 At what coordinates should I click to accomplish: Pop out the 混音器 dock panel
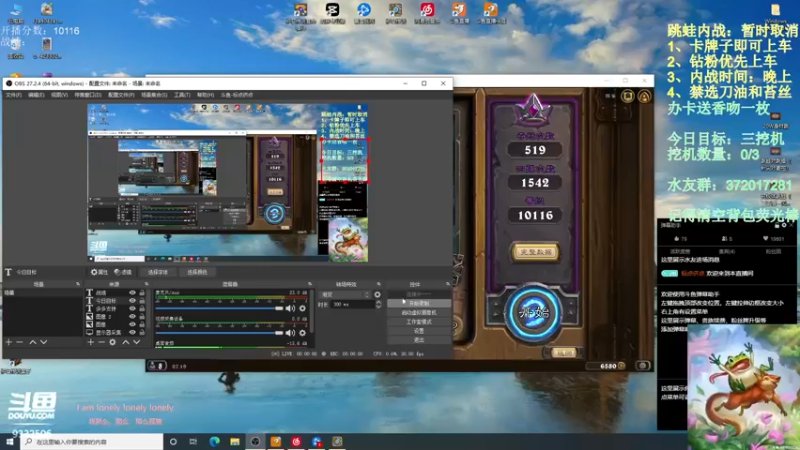pos(310,284)
